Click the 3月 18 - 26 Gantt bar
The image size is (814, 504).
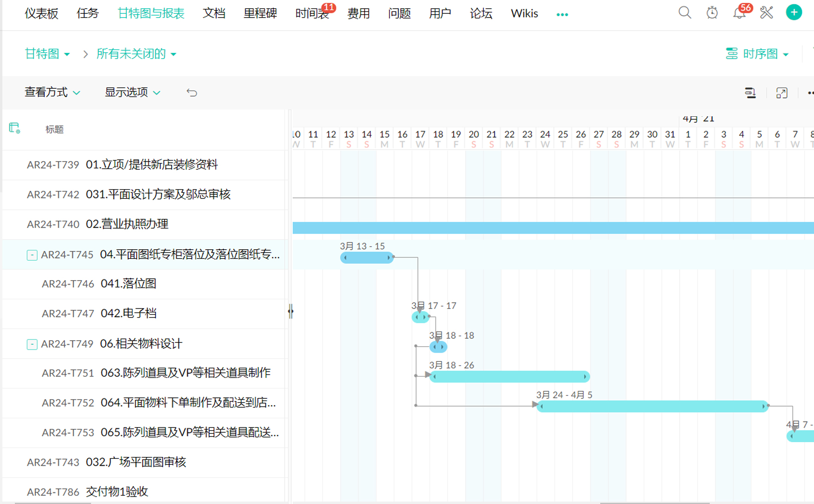[509, 377]
